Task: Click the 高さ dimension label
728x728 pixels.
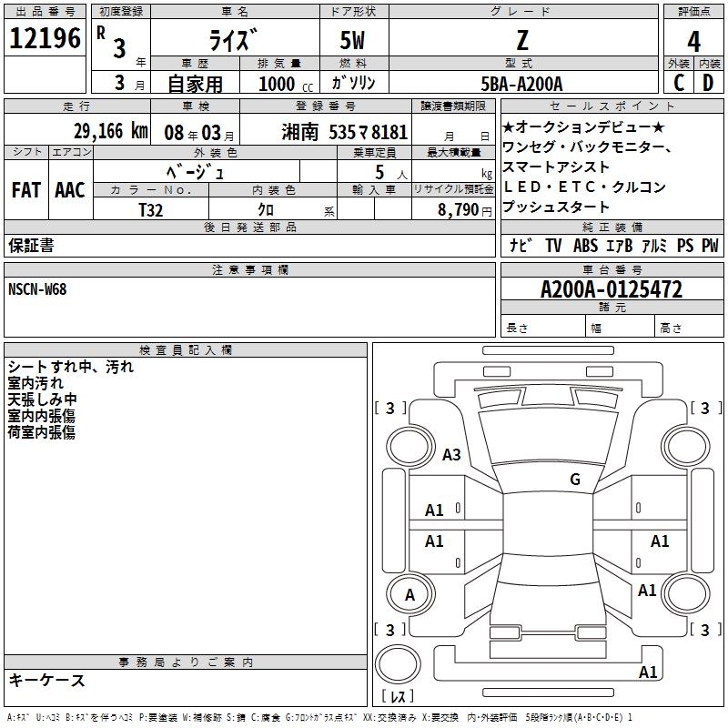Action: point(671,329)
